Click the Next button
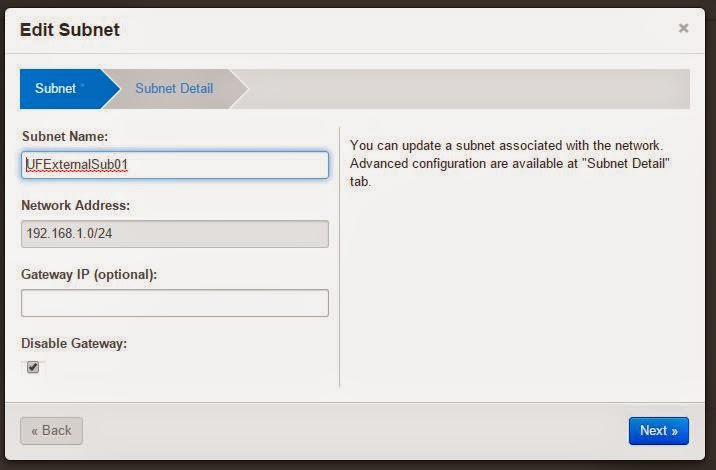This screenshot has height=470, width=716. pos(658,431)
